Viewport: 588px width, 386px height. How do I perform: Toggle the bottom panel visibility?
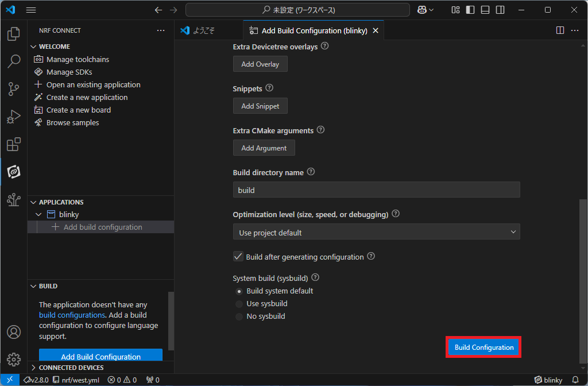pos(485,10)
